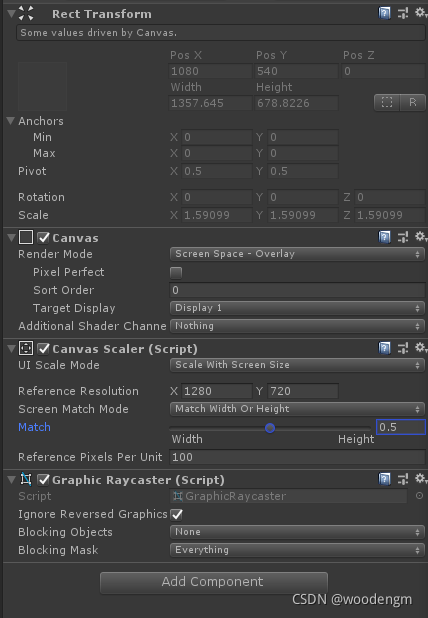Uncheck Ignore Reversed Graphics
428x618 pixels.
pos(177,514)
